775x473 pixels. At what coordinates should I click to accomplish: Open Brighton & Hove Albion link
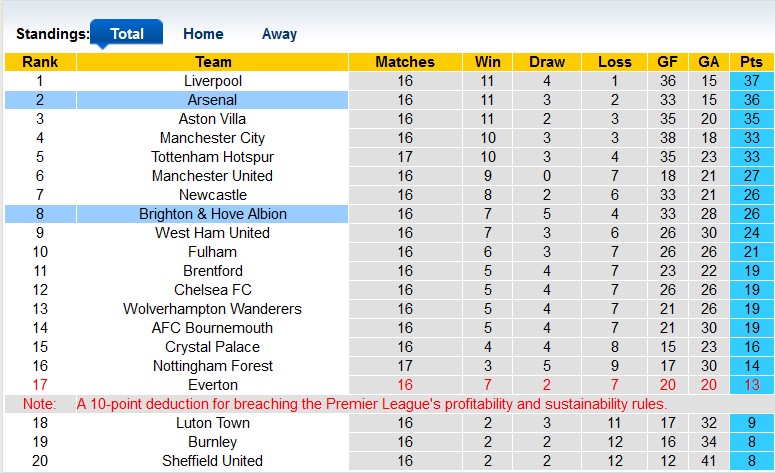tap(213, 214)
